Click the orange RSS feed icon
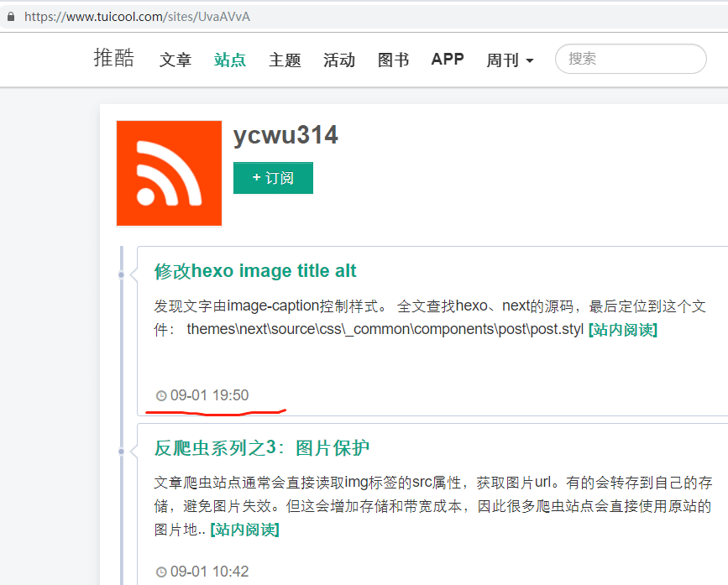 (169, 173)
